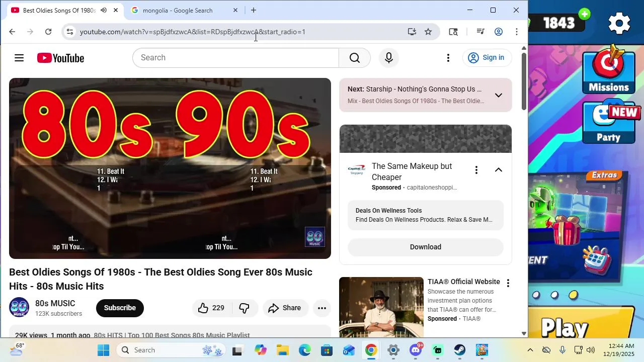The width and height of the screenshot is (644, 362).
Task: Open the YouTube guide hamburger menu
Action: click(19, 58)
